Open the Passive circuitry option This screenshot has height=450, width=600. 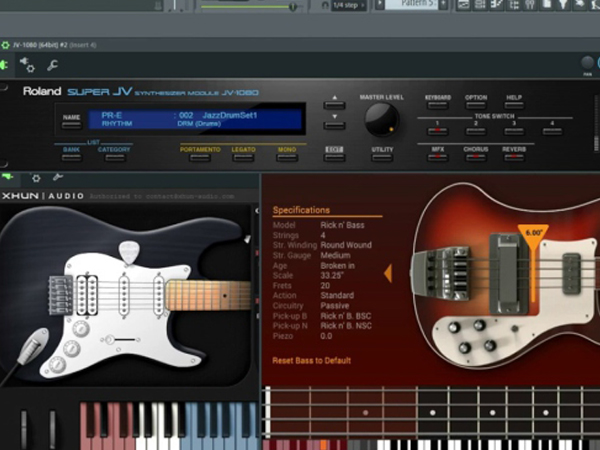335,306
